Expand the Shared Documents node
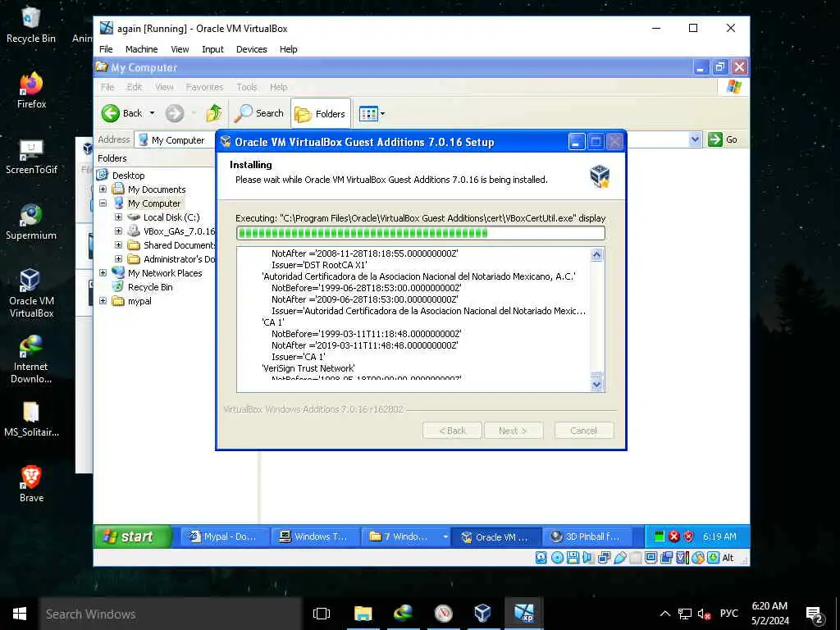 click(x=118, y=244)
